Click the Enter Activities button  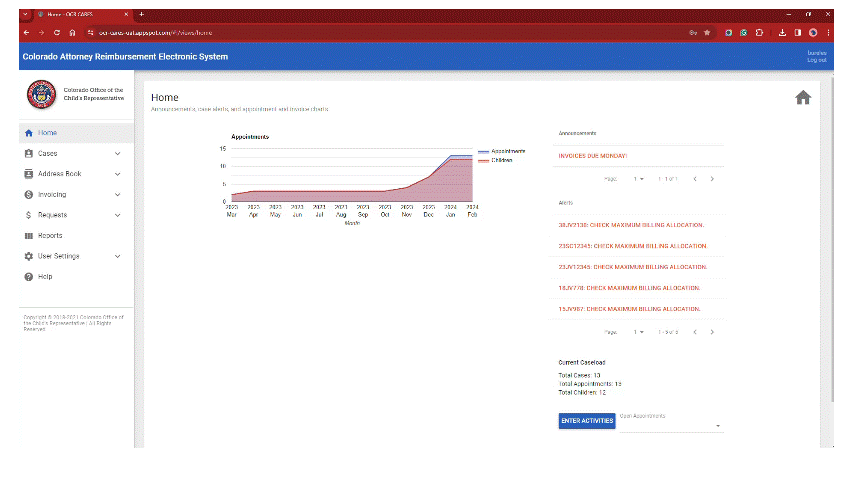(587, 421)
